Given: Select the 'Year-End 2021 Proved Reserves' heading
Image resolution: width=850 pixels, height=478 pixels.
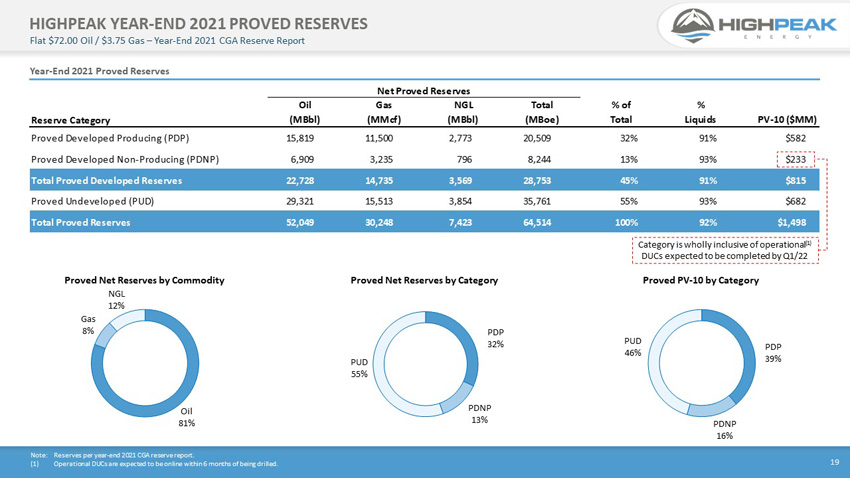Looking at the screenshot, I should click(99, 71).
